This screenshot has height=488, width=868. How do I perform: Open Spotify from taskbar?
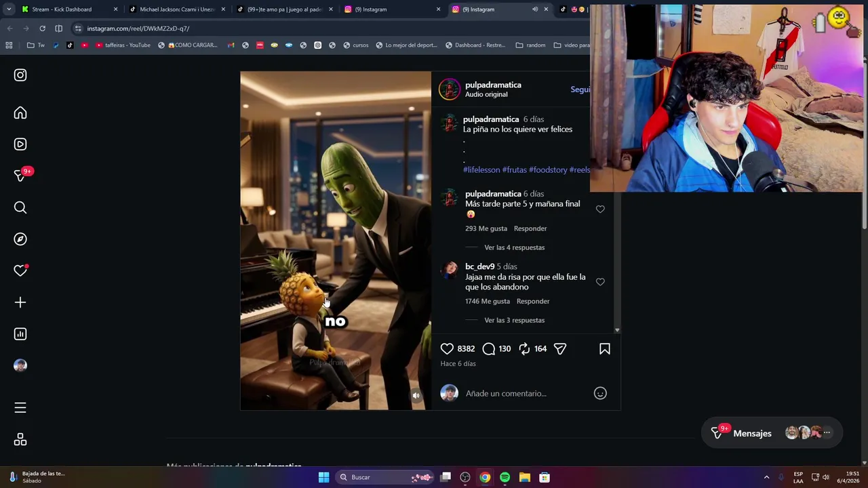(x=505, y=477)
